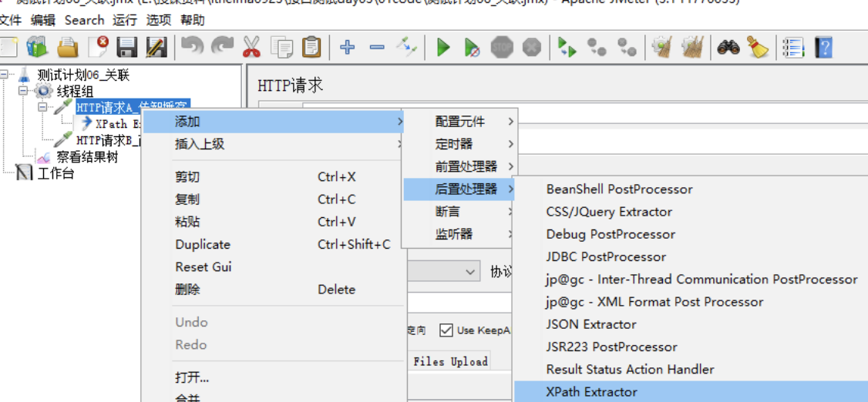The image size is (868, 402).
Task: Save the test plan with floppy icon
Action: tap(127, 48)
